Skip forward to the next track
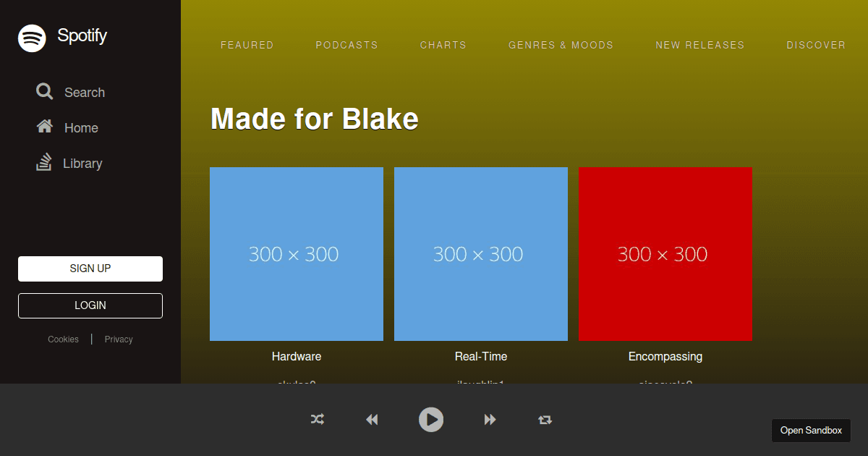 pyautogui.click(x=490, y=420)
